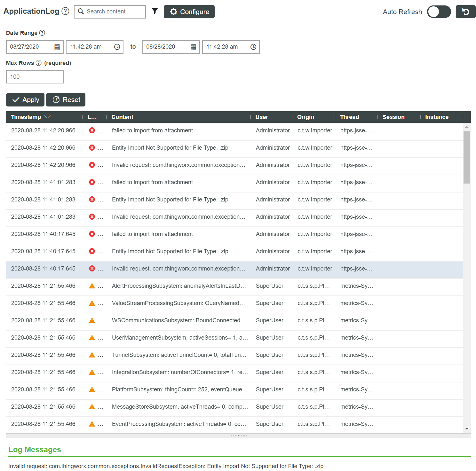This screenshot has height=471, width=476.
Task: Open the calendar picker for end date
Action: (x=193, y=47)
